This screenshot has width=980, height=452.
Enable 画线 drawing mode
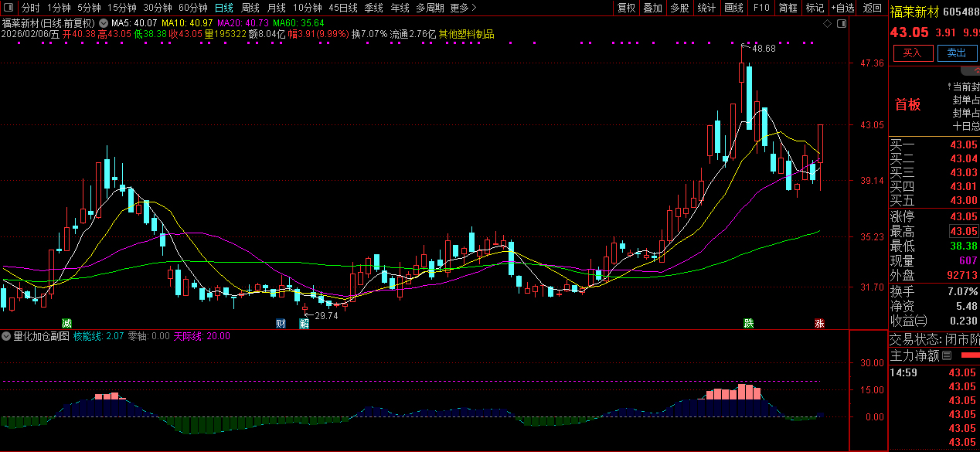coord(733,8)
